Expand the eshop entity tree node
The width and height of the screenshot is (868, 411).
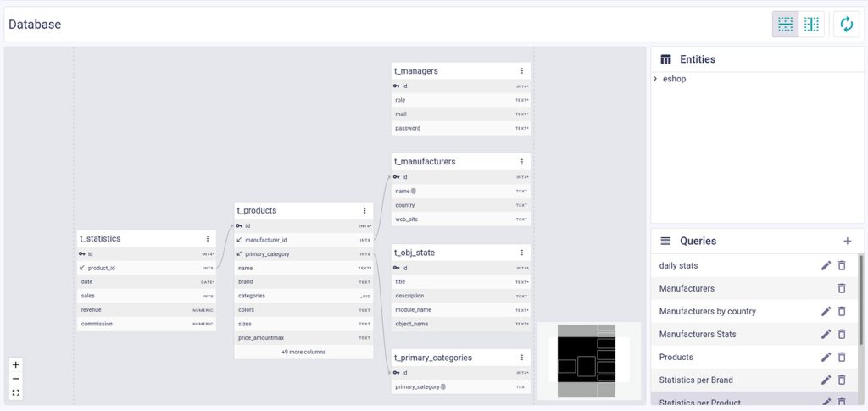655,79
